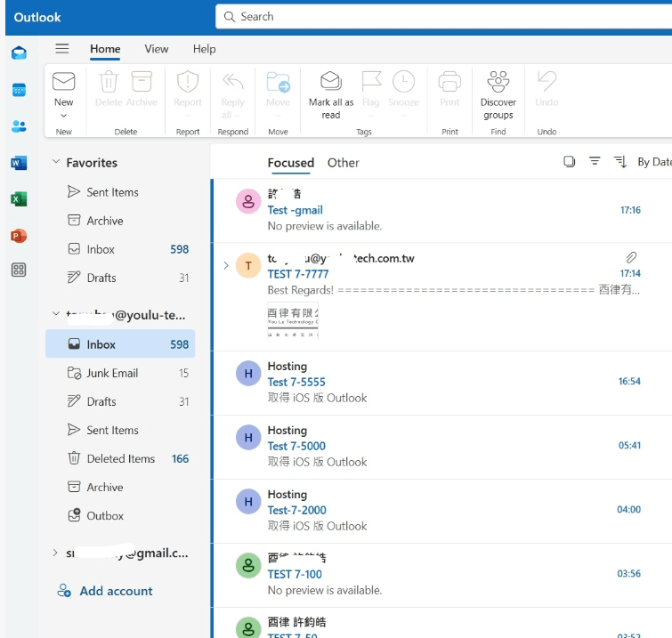Viewport: 672px width, 638px height.
Task: Click the Delete trash icon in ribbon
Action: point(109,81)
